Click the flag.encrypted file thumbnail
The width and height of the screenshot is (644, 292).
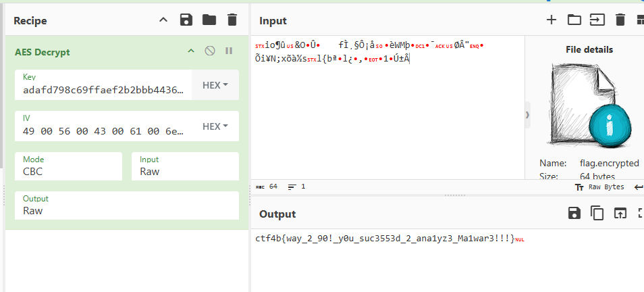[589, 105]
